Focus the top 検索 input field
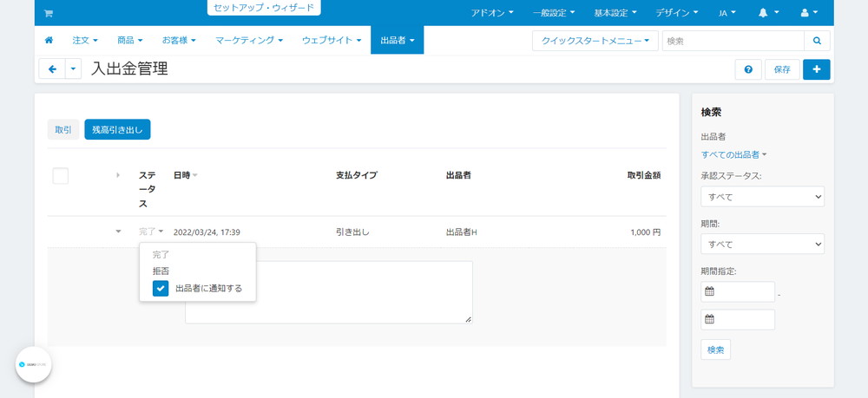 pos(733,41)
